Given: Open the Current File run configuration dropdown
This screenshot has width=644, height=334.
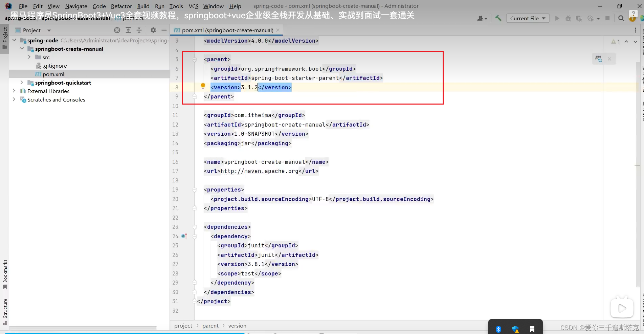Looking at the screenshot, I should [528, 18].
